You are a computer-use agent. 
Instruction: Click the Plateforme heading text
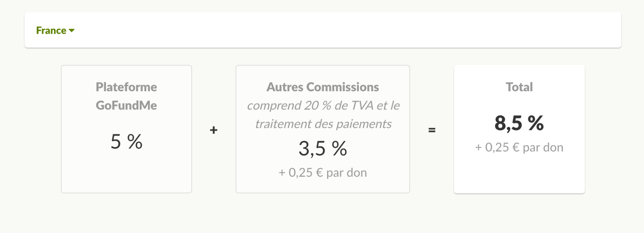tap(126, 87)
